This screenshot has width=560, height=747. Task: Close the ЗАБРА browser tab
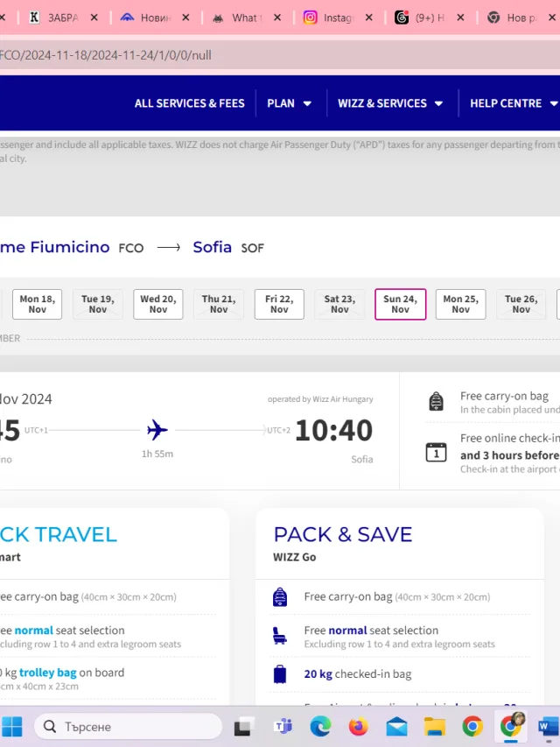pos(94,18)
